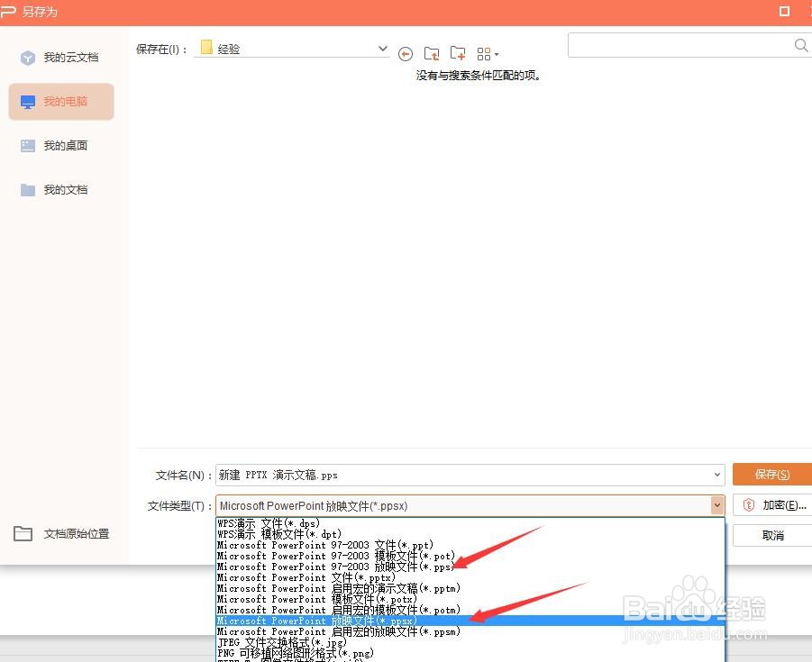Collapse the 文件类型 file type dropdown arrow
The width and height of the screenshot is (812, 662).
tap(717, 505)
